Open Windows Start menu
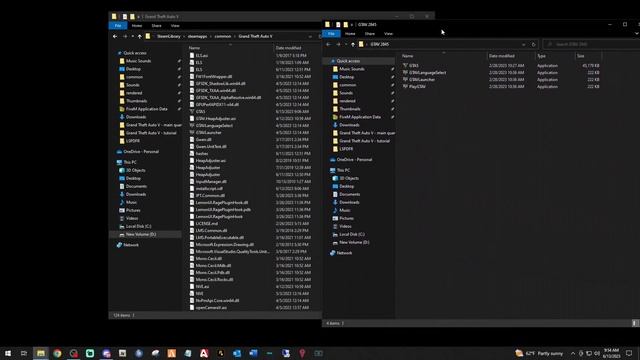 [x=8, y=353]
